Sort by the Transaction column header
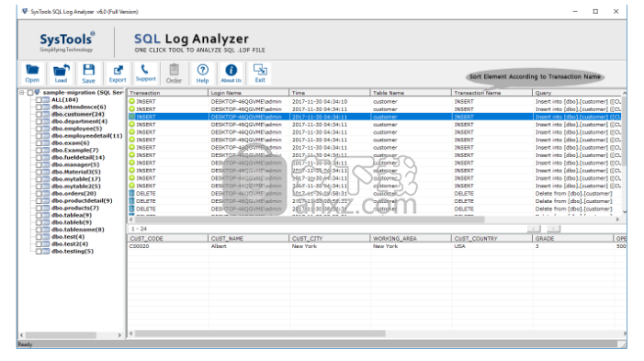 coord(167,93)
